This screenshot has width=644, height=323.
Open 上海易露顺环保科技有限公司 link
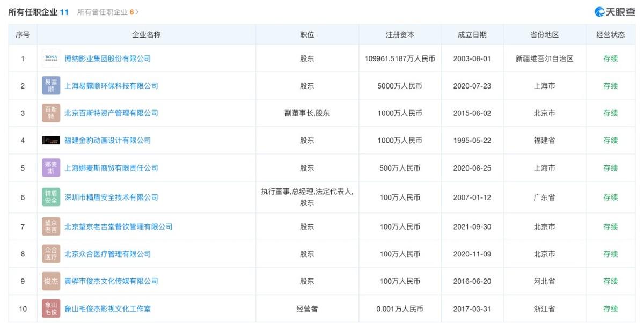tap(111, 86)
